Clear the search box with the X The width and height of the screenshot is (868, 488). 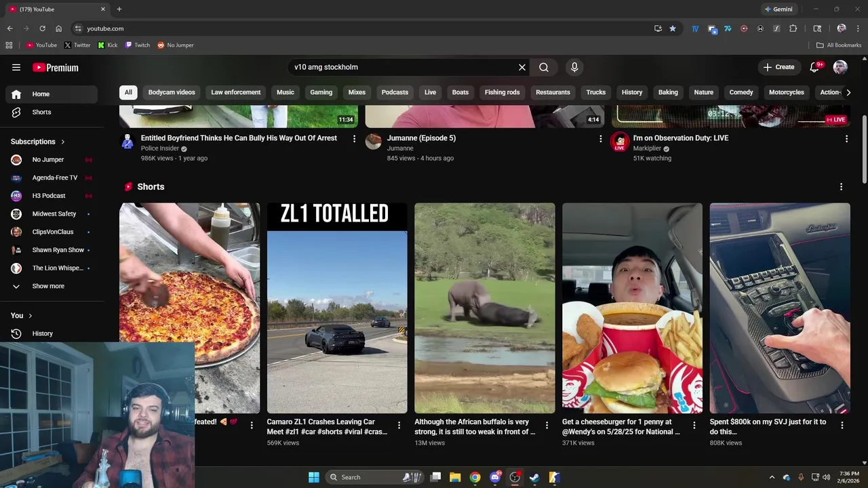click(x=522, y=67)
